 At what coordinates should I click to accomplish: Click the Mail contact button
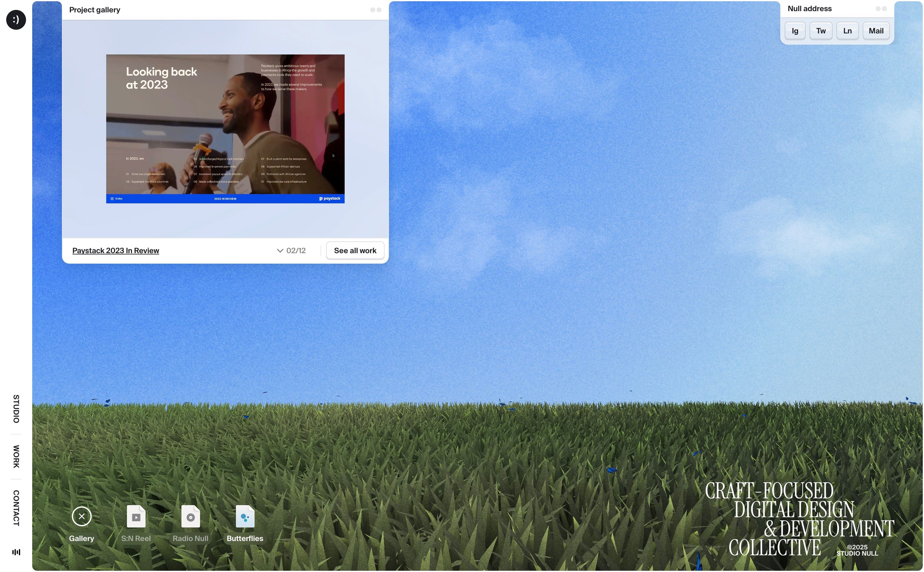(876, 31)
